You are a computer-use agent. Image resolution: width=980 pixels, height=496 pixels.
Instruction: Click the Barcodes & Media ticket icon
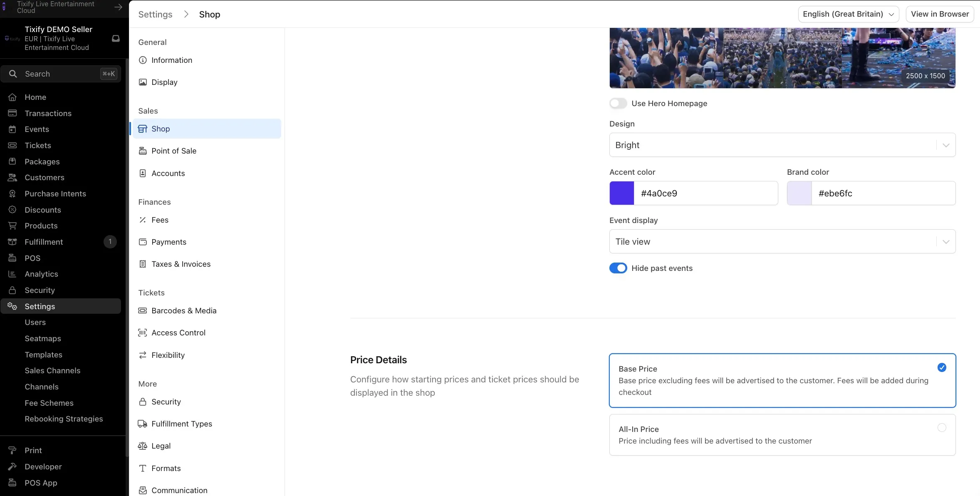pos(143,310)
